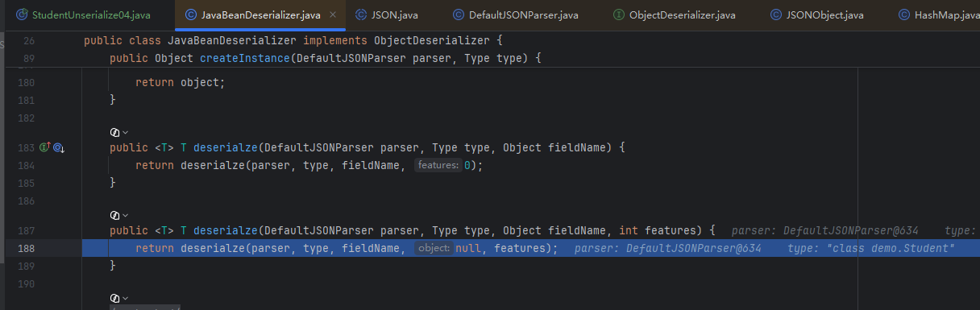Click the interface icon on ObjectDeserializer.java tab
This screenshot has height=310, width=980.
coord(618,14)
